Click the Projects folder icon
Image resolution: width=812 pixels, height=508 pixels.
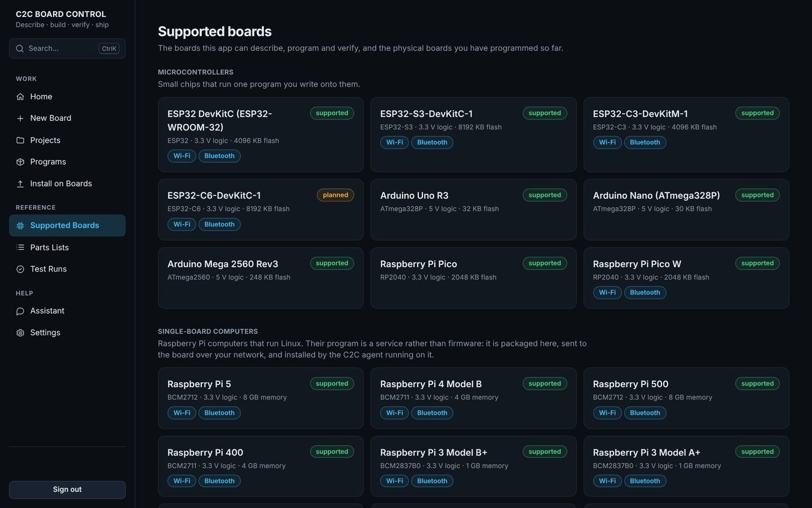tap(20, 140)
